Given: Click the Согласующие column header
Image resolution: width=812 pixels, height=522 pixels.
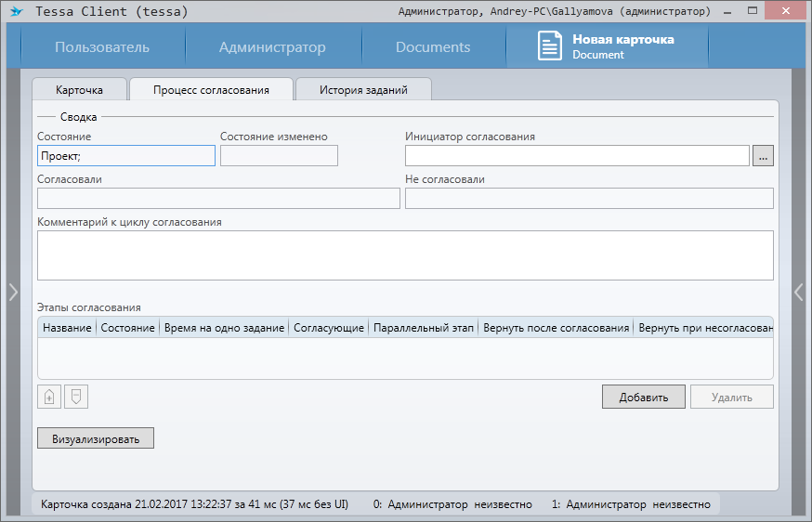Looking at the screenshot, I should coord(329,328).
